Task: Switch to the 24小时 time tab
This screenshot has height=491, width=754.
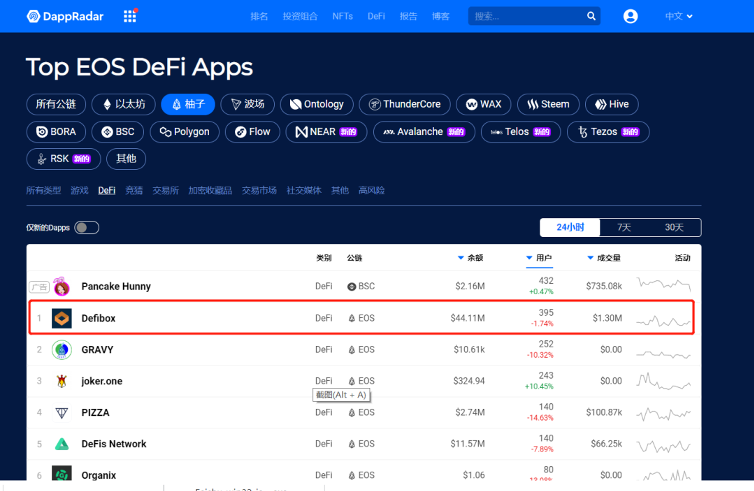Action: pyautogui.click(x=570, y=227)
